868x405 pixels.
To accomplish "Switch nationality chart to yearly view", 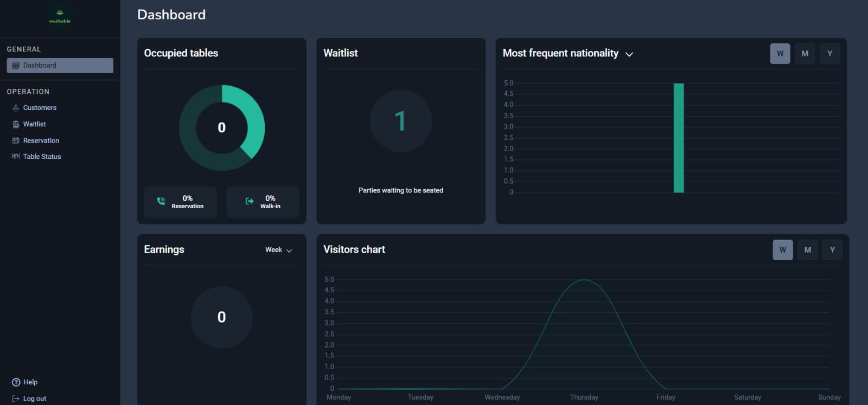I will (829, 54).
